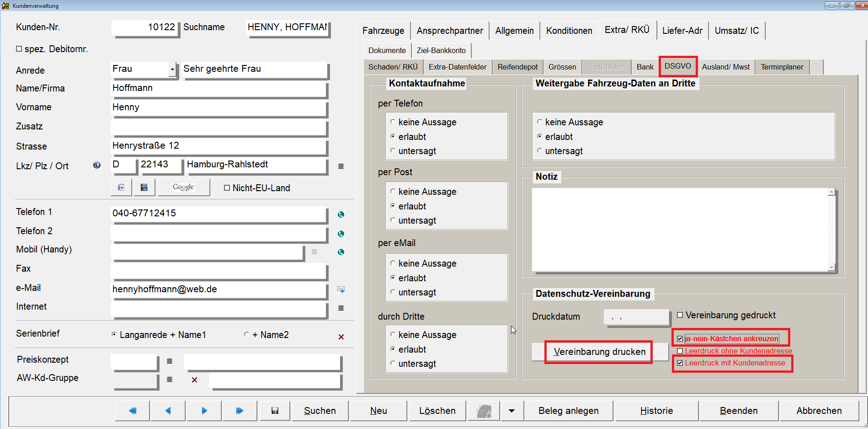Send e-mail via envelope icon
The image size is (868, 429).
(341, 290)
